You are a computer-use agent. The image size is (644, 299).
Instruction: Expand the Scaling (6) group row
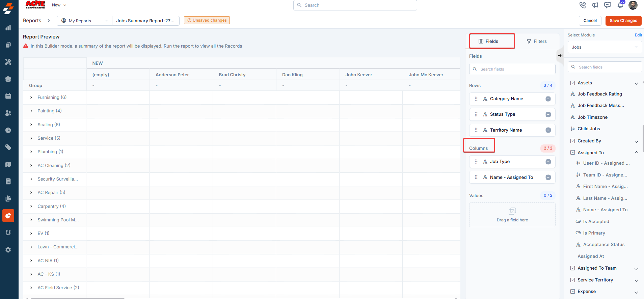tap(31, 125)
